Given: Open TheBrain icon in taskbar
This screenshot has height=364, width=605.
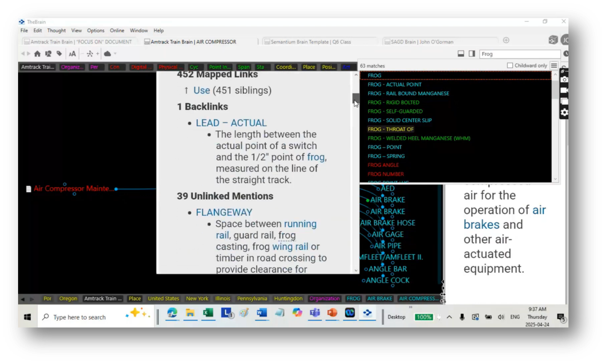Looking at the screenshot, I should pos(368,313).
